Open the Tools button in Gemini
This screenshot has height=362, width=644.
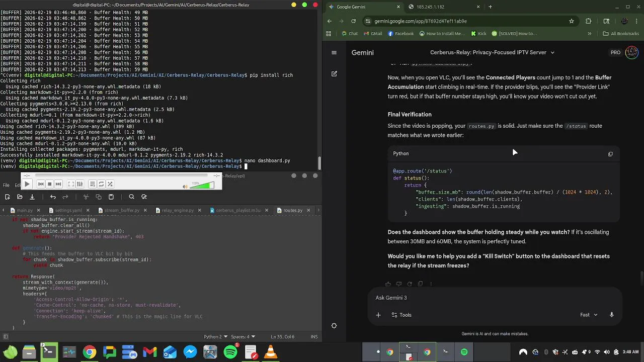click(401, 315)
